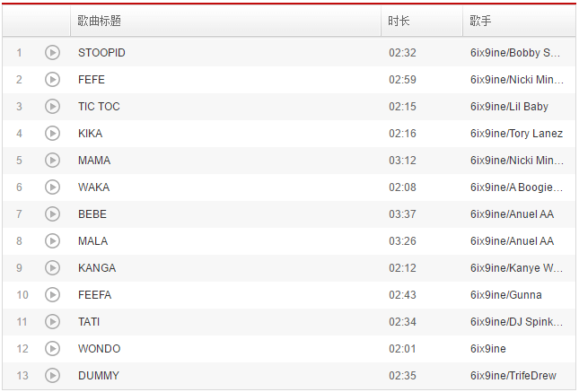
Task: Open the STOOPID song title link
Action: point(101,53)
